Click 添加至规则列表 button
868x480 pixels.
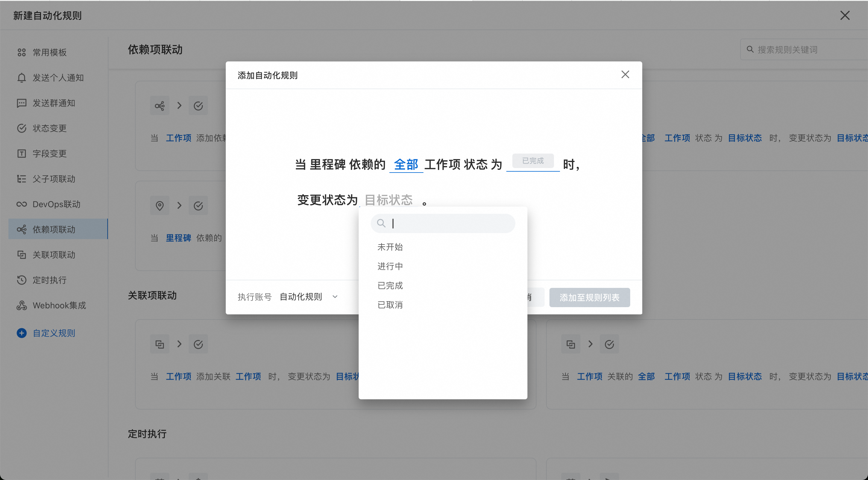point(589,297)
